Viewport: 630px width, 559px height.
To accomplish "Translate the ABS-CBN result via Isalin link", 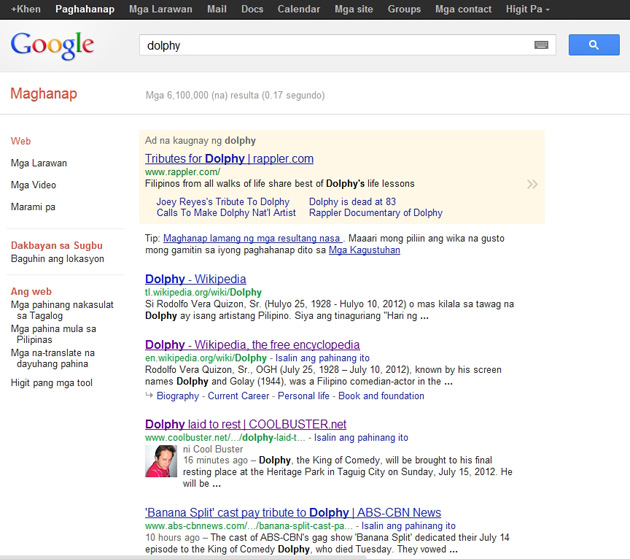I will (408, 526).
